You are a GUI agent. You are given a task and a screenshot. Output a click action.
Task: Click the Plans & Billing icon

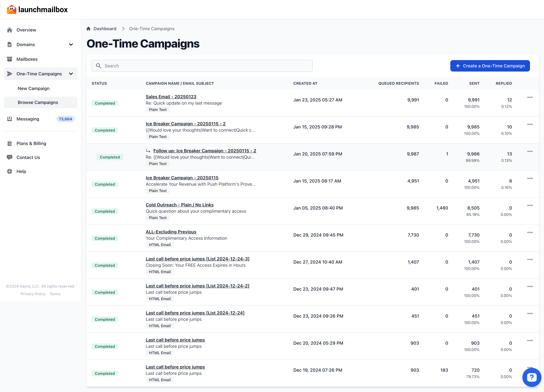tap(10, 143)
